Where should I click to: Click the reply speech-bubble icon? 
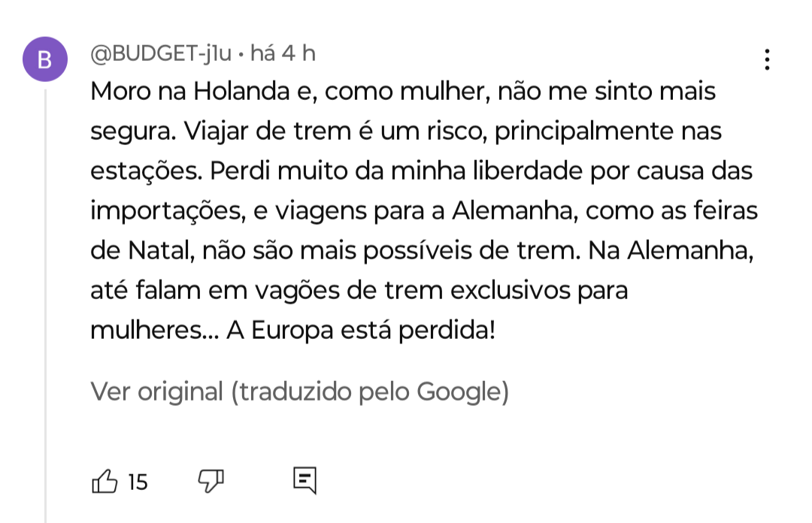point(304,480)
